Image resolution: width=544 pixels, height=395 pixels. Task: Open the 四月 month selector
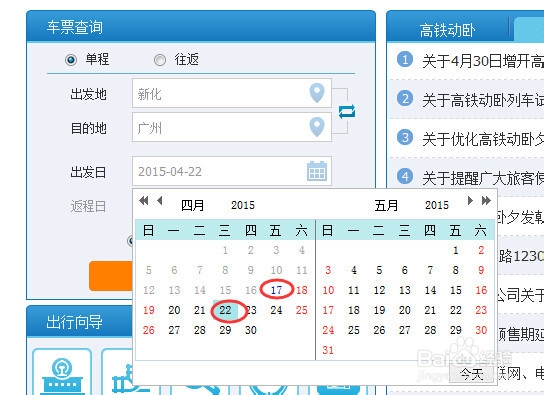(x=193, y=205)
